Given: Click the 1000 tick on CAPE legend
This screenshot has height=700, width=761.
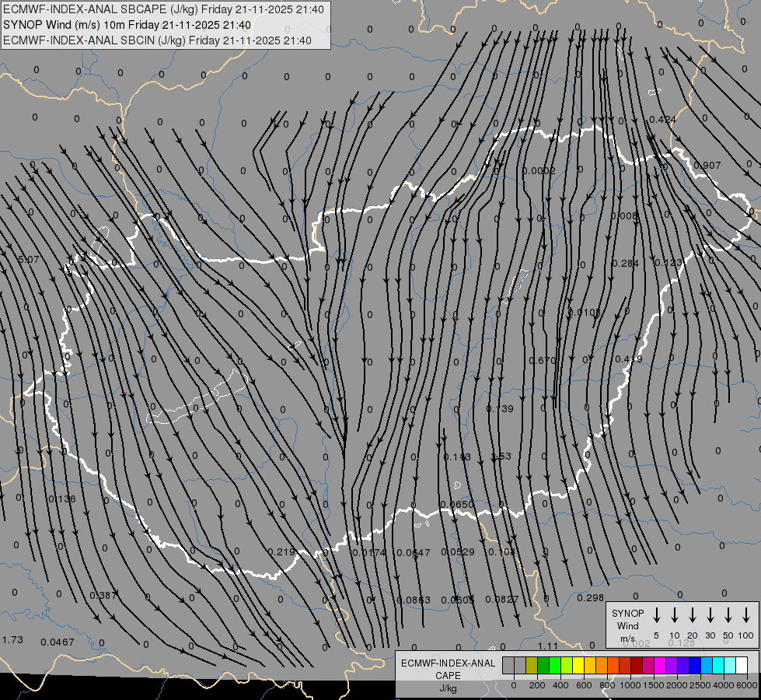Looking at the screenshot, I should tap(630, 685).
